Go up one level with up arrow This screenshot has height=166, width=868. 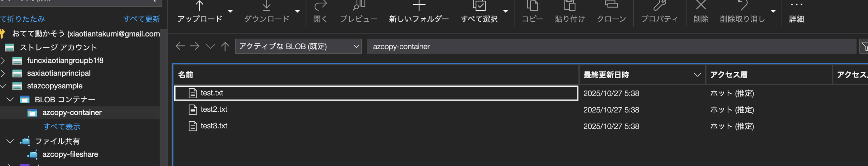pyautogui.click(x=225, y=46)
